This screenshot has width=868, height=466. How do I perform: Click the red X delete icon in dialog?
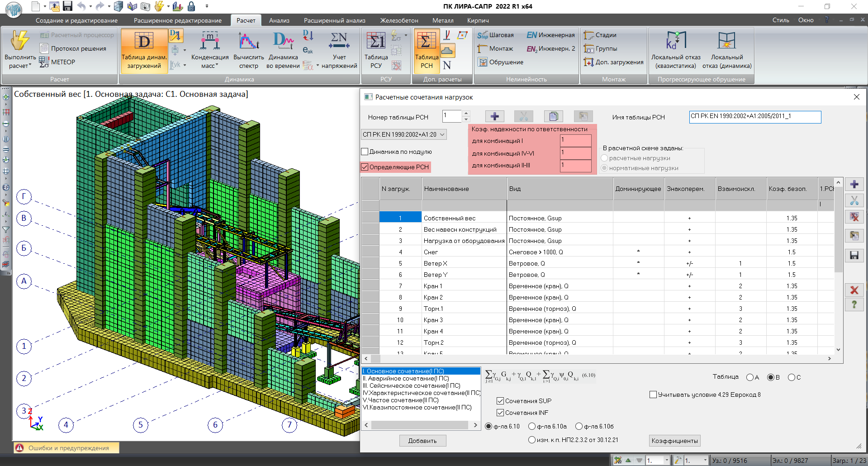(854, 290)
